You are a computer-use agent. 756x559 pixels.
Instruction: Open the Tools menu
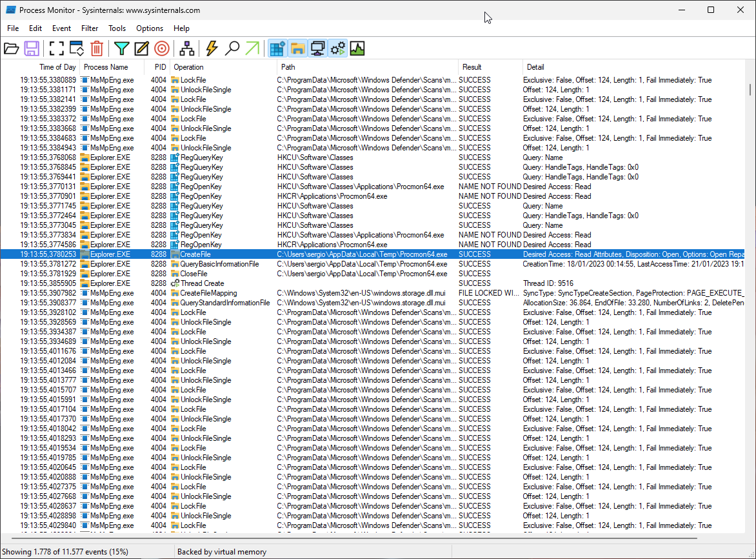[117, 28]
